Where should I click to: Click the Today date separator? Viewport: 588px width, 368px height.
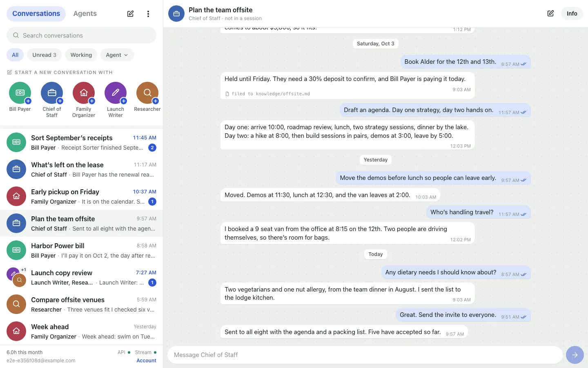coord(376,254)
